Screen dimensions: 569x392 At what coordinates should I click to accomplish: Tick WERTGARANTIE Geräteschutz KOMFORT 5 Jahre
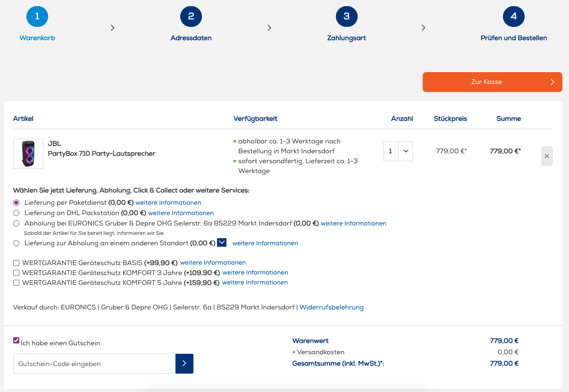17,283
